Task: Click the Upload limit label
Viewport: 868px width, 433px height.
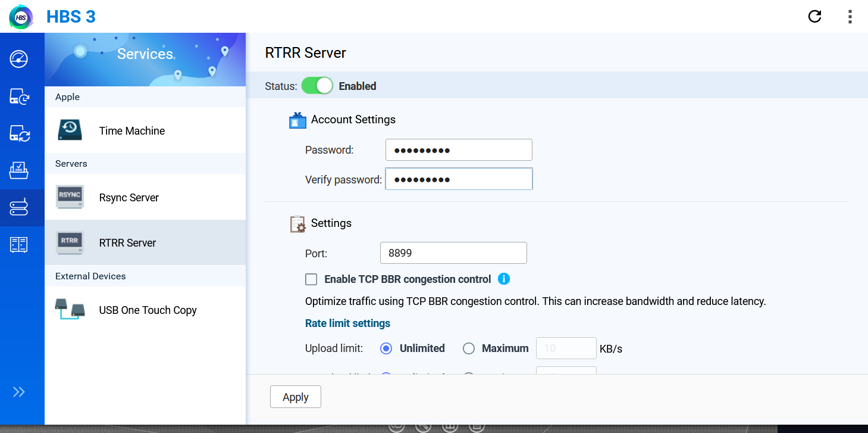Action: (x=334, y=348)
